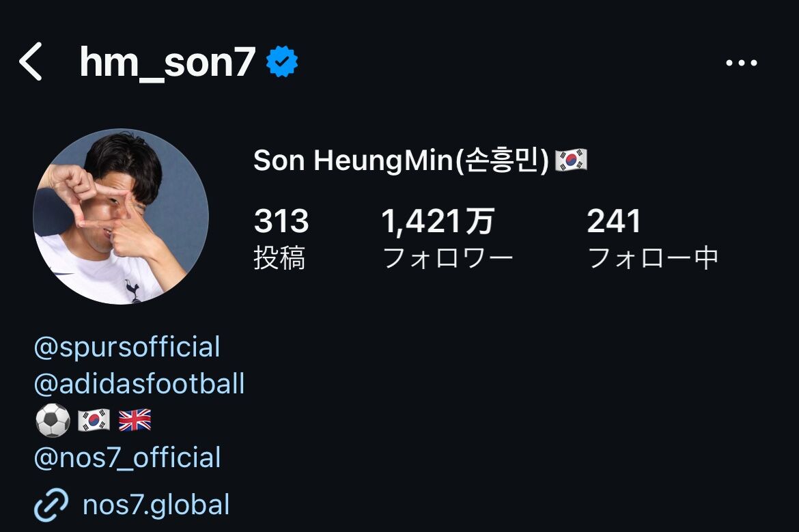Open the three-dot more options menu
This screenshot has width=799, height=532.
pyautogui.click(x=742, y=63)
